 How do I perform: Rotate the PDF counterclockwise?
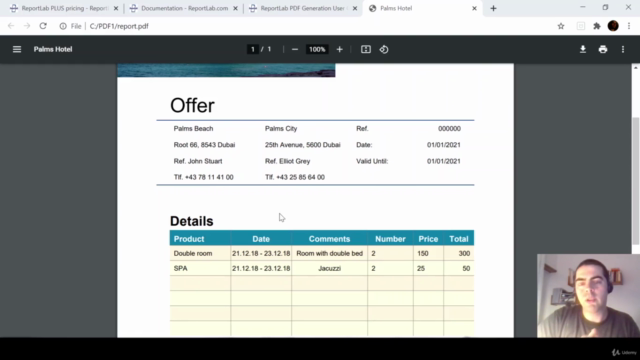[384, 49]
